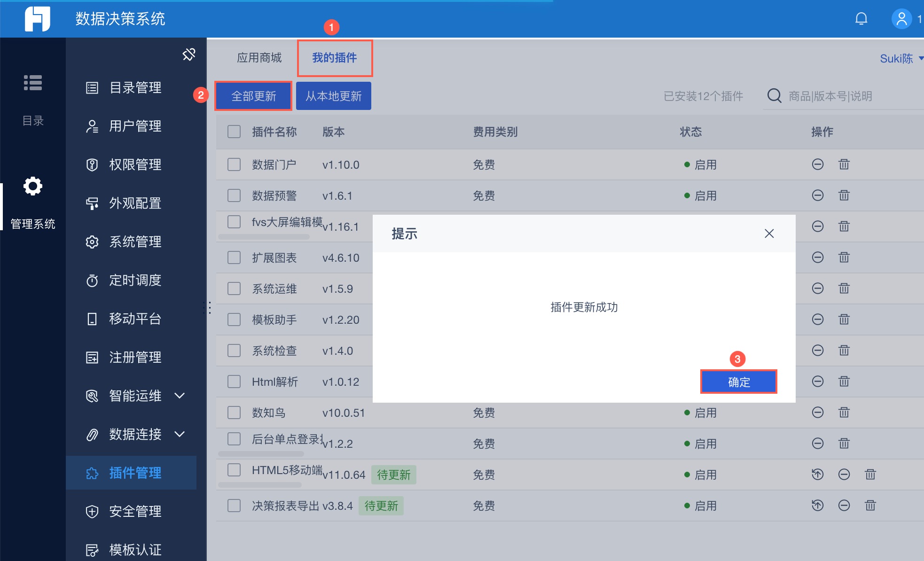
Task: Toggle the select-all checkbox in table header
Action: 234,132
